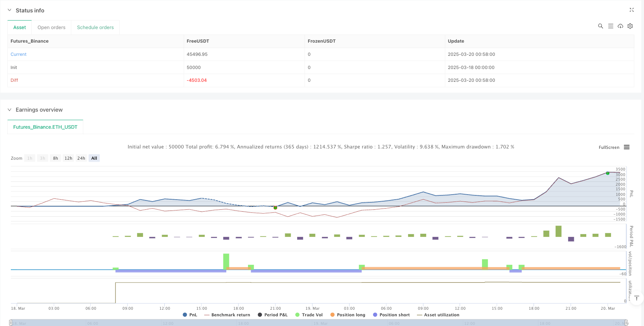Set chart zoom to 24h
Screen dimensions: 644x326
tap(81, 158)
